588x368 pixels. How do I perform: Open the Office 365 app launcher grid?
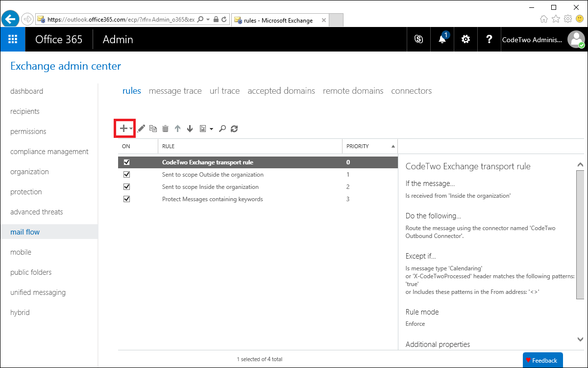point(13,39)
